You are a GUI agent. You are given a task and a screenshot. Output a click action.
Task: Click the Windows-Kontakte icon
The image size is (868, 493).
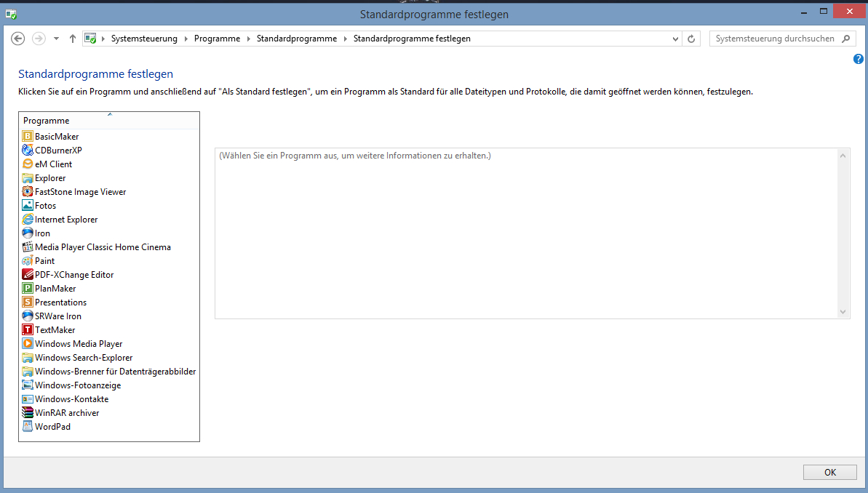click(27, 399)
